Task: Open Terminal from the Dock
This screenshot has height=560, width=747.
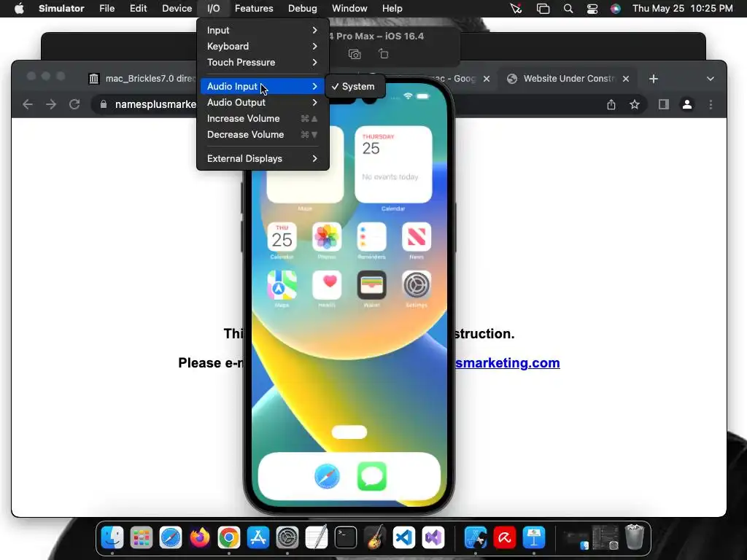Action: click(x=345, y=538)
